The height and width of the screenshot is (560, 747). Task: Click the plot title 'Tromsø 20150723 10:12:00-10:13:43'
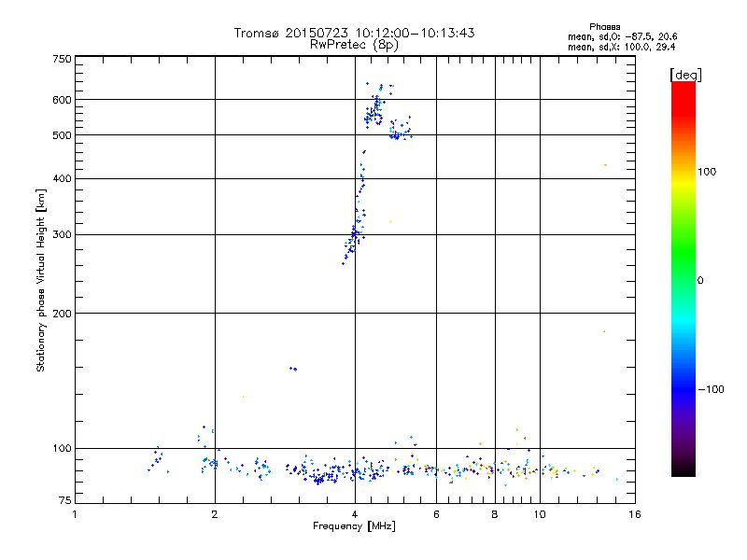coord(354,33)
